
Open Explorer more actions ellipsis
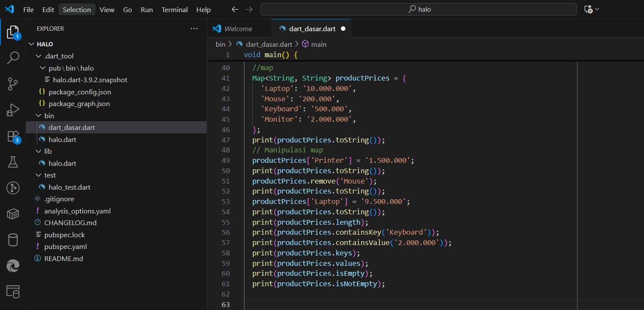[x=194, y=29]
